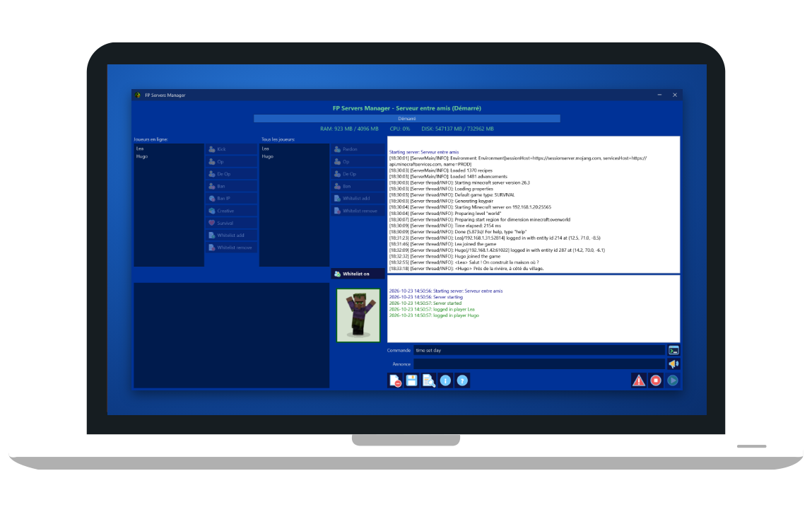This screenshot has width=812, height=512.
Task: Click the play icon to start server
Action: coord(673,381)
